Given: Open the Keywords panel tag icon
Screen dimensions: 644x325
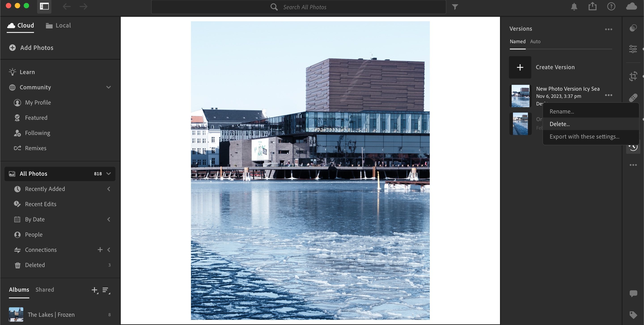Looking at the screenshot, I should [x=633, y=315].
